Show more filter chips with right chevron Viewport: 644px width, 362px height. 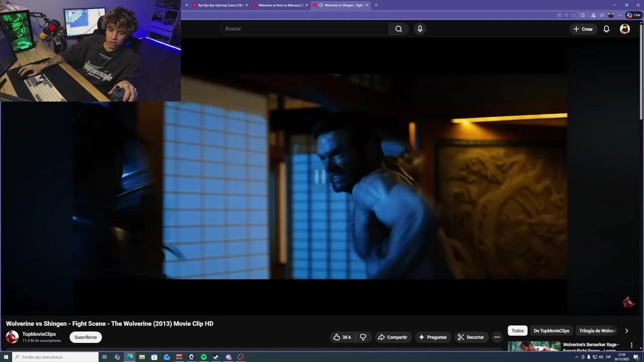click(x=626, y=331)
